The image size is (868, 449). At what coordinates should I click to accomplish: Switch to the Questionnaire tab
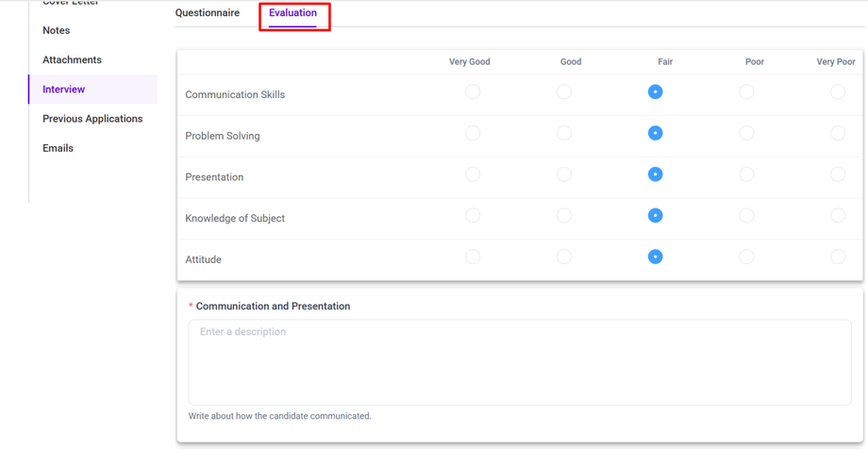208,13
